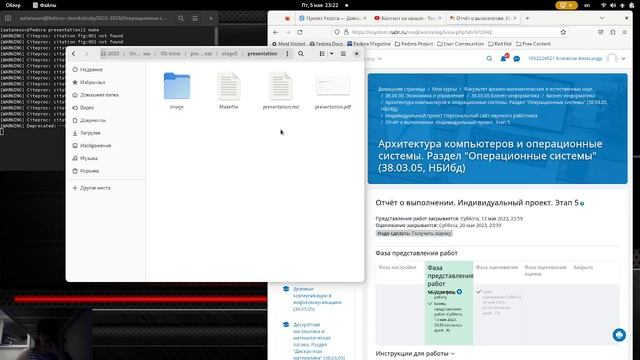
Task: Click the Домашняя страница breadcrumb link
Action: 401,89
